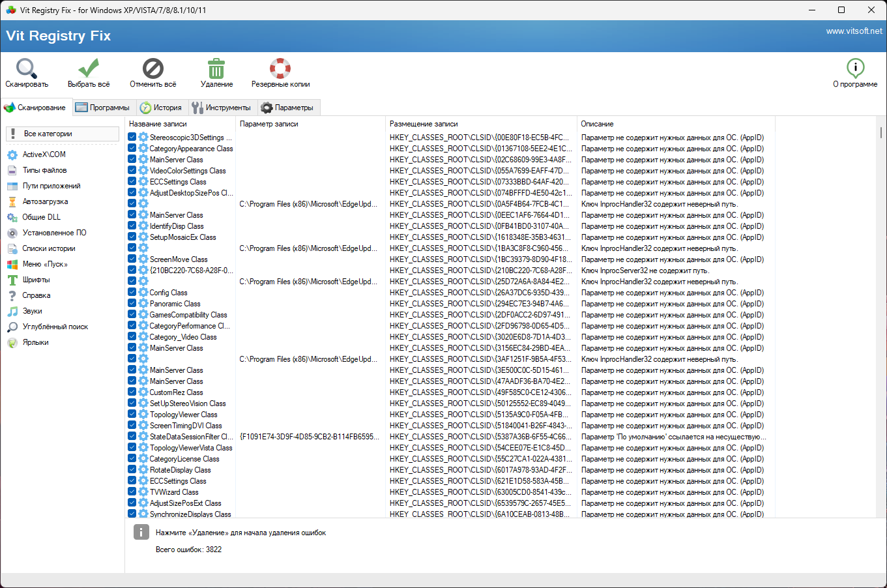Toggle checkbox for TVWizard Class
Screen dimensions: 887x588
(132, 492)
